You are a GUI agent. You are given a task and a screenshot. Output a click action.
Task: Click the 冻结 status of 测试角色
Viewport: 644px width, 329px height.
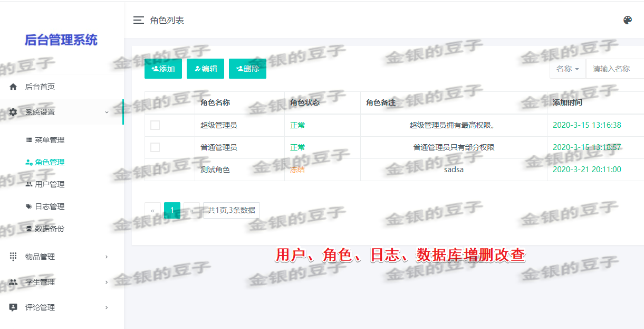pos(297,170)
